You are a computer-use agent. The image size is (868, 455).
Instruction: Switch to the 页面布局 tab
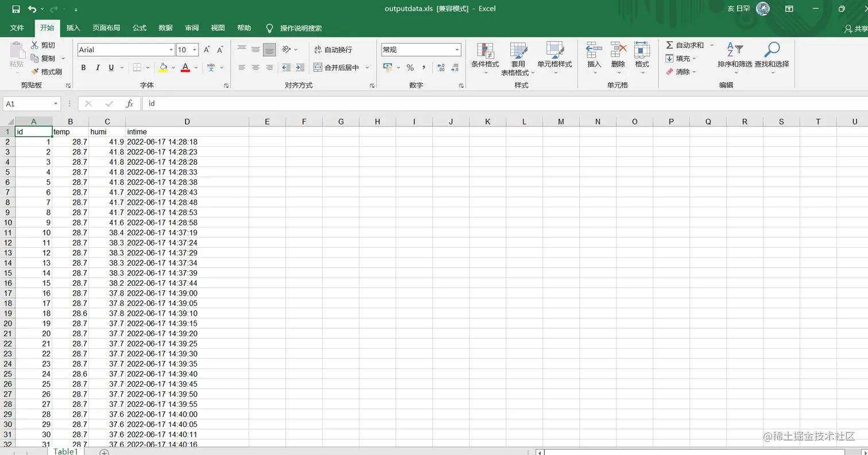point(106,28)
